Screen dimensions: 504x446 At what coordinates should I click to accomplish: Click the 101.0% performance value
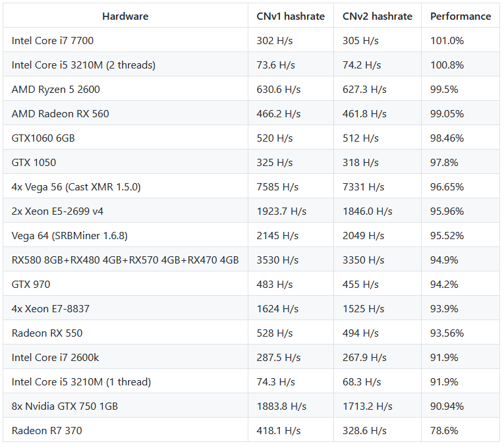click(447, 40)
